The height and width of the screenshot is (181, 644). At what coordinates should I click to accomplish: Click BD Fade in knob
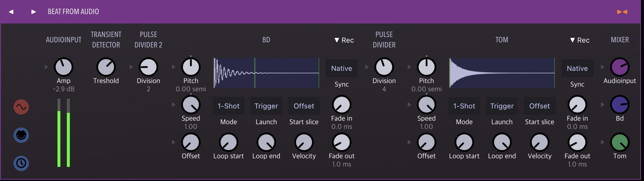point(342,105)
